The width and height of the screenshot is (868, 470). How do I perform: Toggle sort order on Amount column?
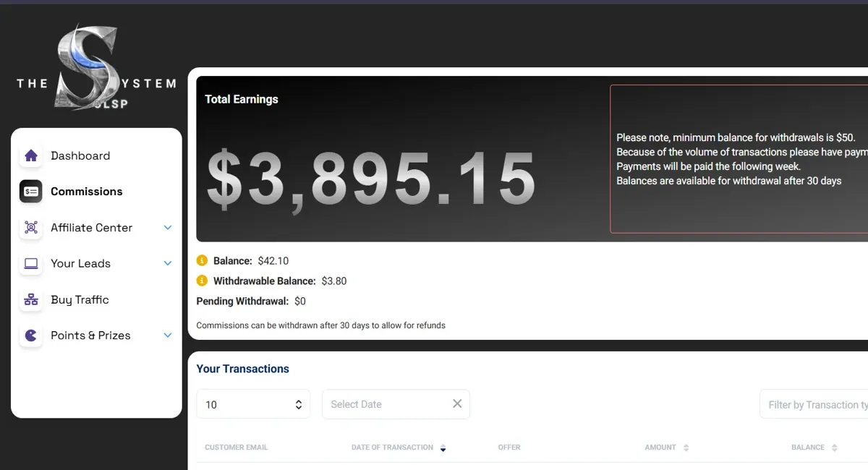click(x=686, y=448)
